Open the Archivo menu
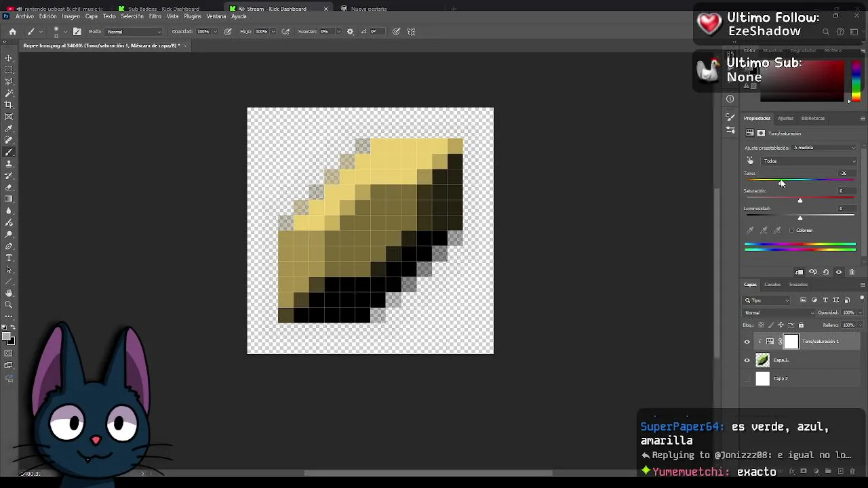Screen dimensions: 868x488 point(24,16)
